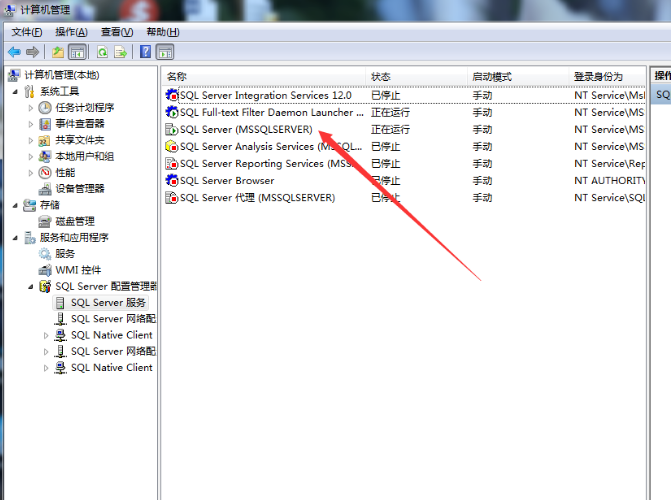The height and width of the screenshot is (500, 671).
Task: Sort by the 登录身份为 column header
Action: (607, 77)
